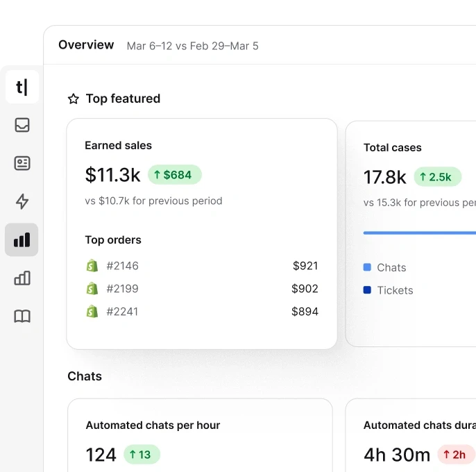Click the Automated chats per hour title
476x472 pixels.
(x=153, y=425)
